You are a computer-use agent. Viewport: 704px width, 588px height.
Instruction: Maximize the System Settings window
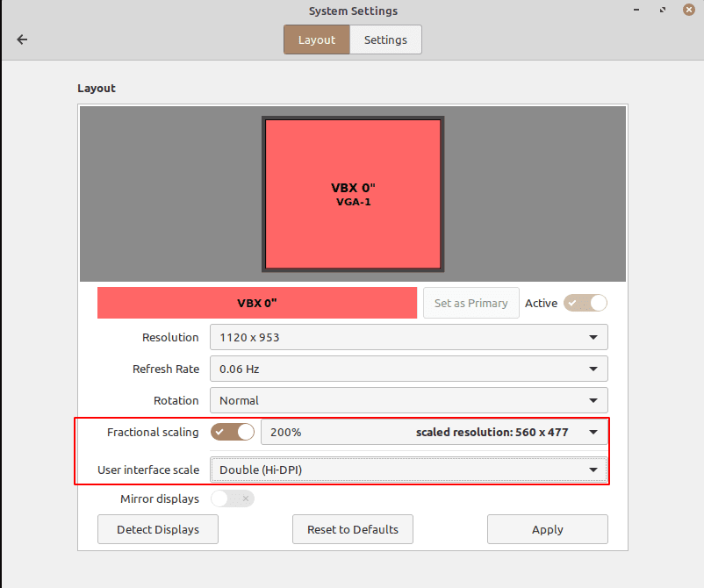tap(663, 10)
